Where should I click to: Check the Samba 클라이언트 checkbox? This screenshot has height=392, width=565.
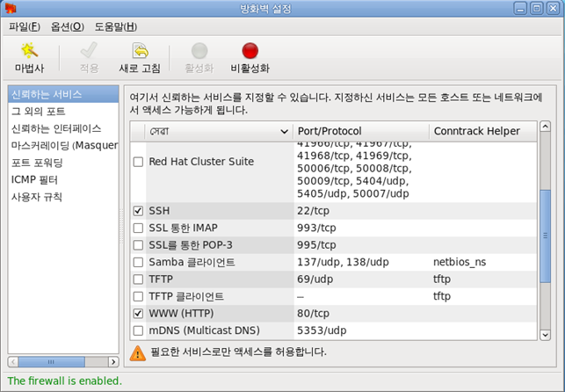tap(138, 262)
